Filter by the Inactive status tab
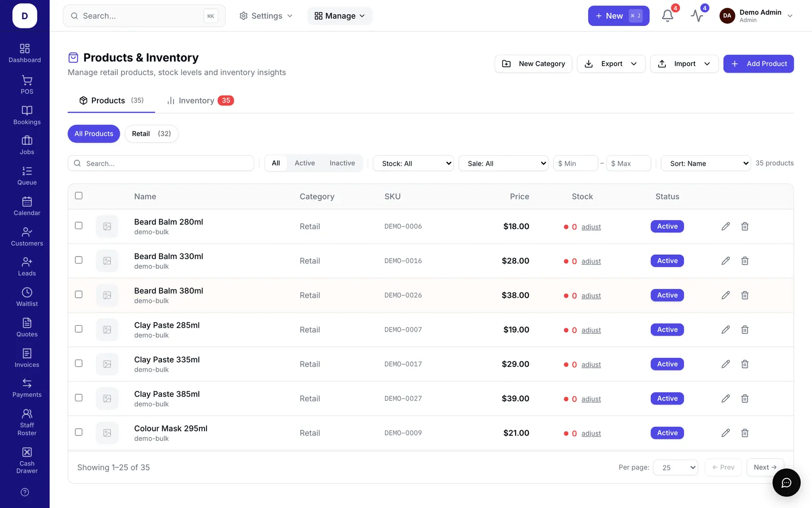Image resolution: width=812 pixels, height=508 pixels. [342, 163]
